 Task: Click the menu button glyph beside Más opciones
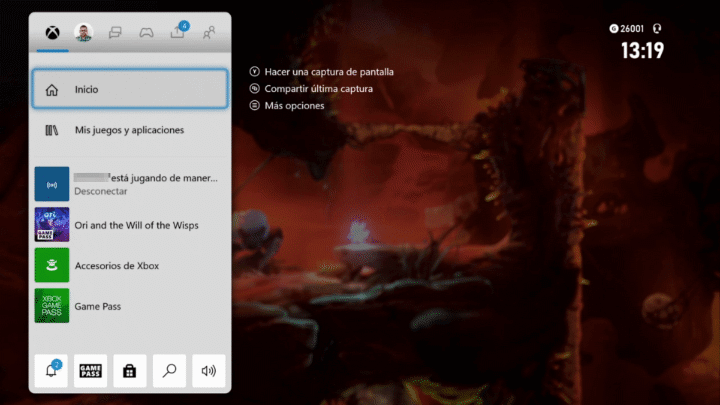click(254, 106)
